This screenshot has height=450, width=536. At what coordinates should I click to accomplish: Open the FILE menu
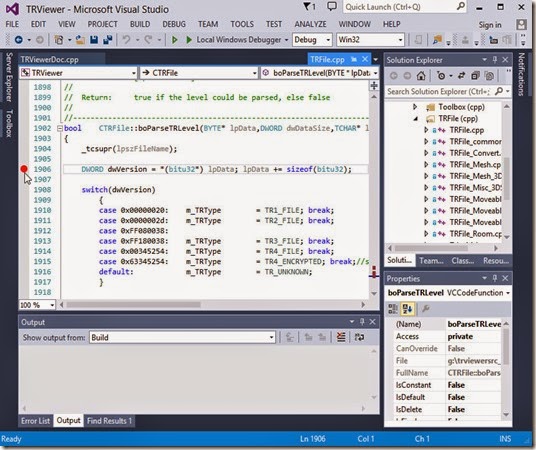tap(12, 24)
